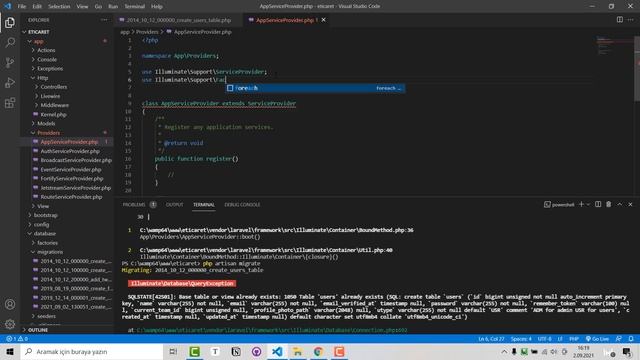Viewport: 640px width, 360px height.
Task: Add a new terminal with plus icon
Action: click(x=581, y=204)
